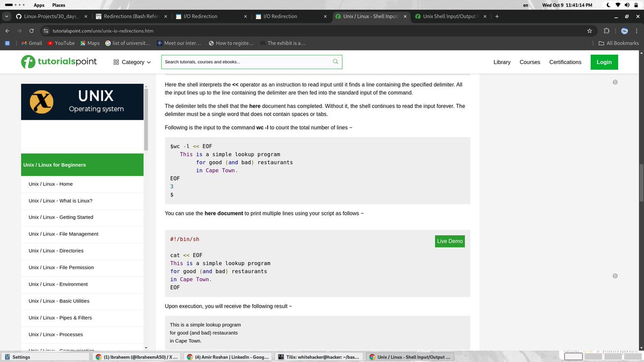
Task: Open Chrome's tab search chevron
Action: (6, 16)
